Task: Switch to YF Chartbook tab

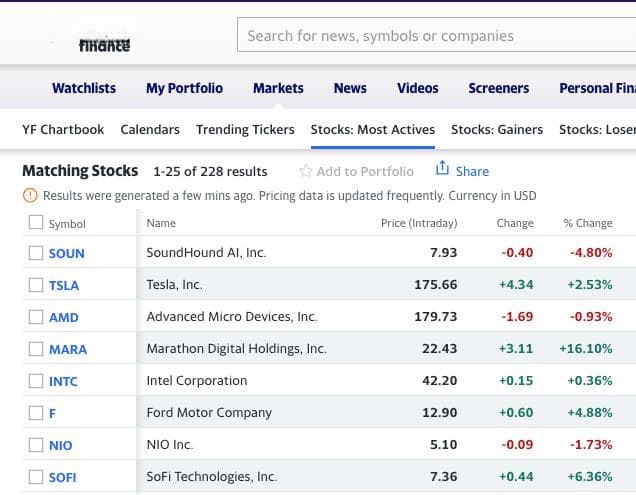Action: (63, 129)
